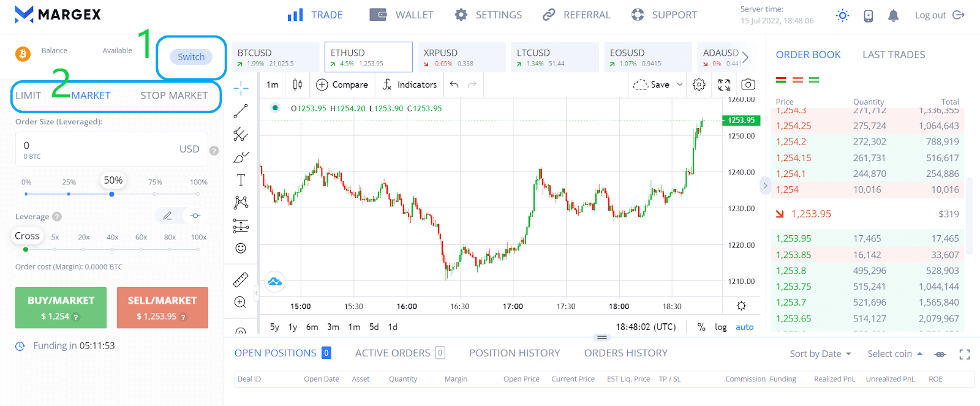
Task: Expand the positions panel to fullscreen
Action: 965,354
